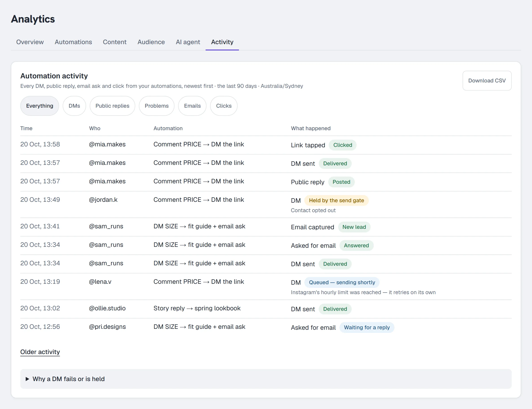This screenshot has height=409, width=532.
Task: Click the Answered status badge
Action: point(356,245)
